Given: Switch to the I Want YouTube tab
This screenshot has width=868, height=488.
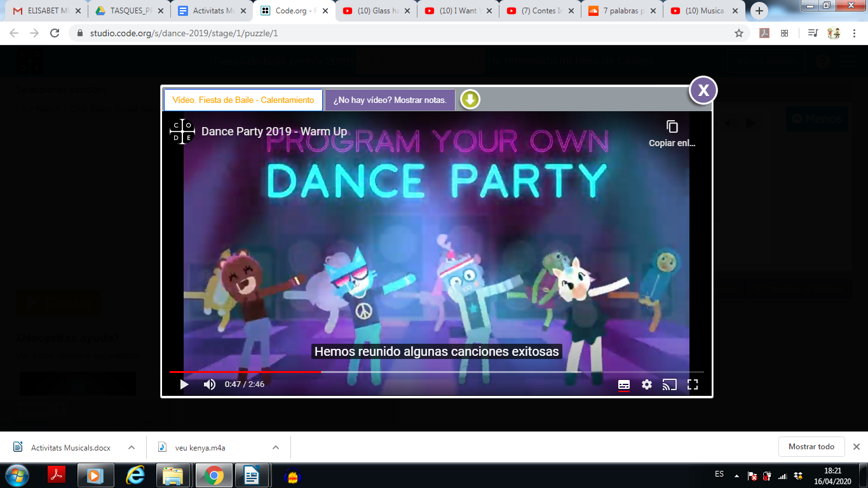Looking at the screenshot, I should tap(458, 11).
